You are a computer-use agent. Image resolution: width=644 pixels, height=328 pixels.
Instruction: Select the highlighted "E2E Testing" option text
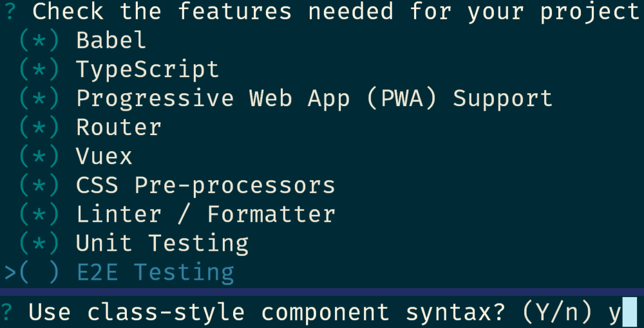point(155,273)
